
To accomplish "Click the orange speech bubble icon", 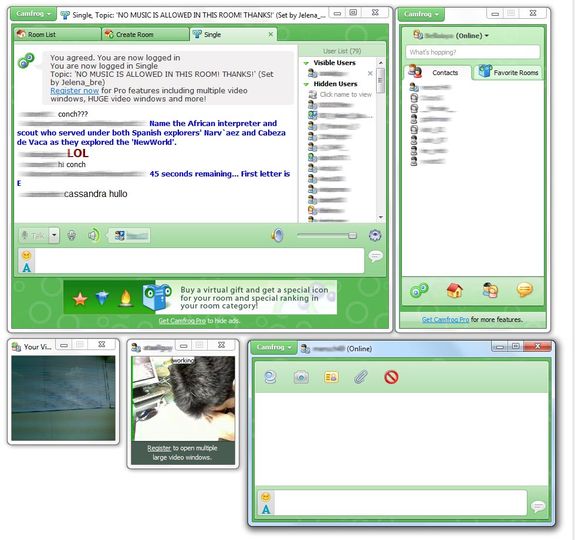I will tap(524, 290).
